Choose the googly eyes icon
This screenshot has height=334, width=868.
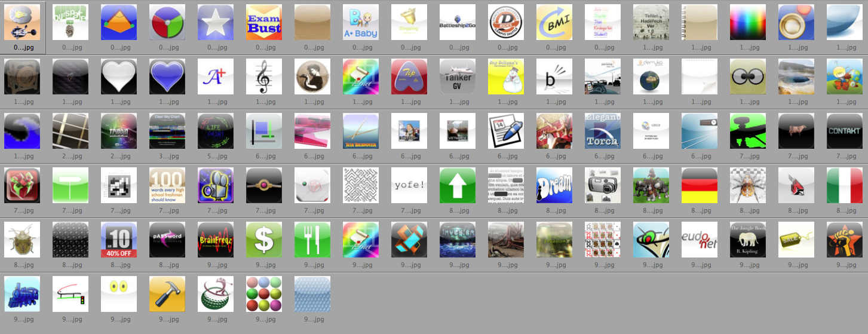pos(748,76)
